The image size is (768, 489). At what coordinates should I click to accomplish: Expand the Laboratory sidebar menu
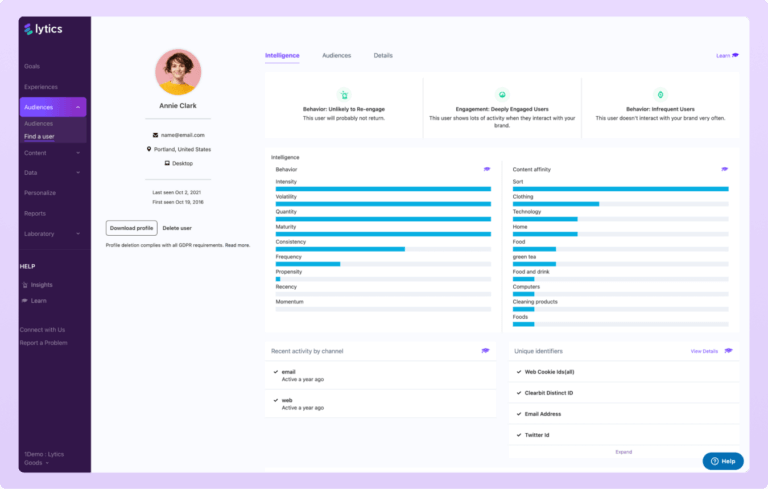78,234
